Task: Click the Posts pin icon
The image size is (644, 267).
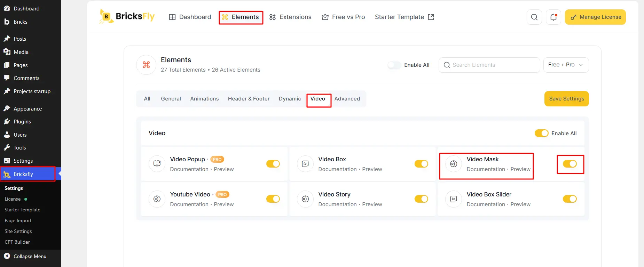Action: click(7, 39)
